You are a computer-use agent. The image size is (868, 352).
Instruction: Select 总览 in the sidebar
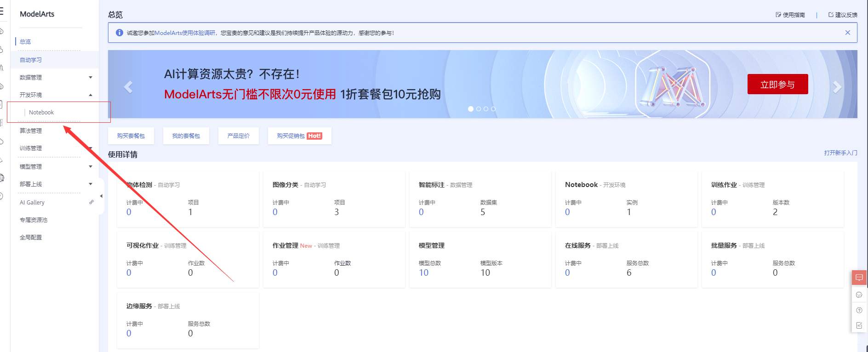[x=25, y=41]
